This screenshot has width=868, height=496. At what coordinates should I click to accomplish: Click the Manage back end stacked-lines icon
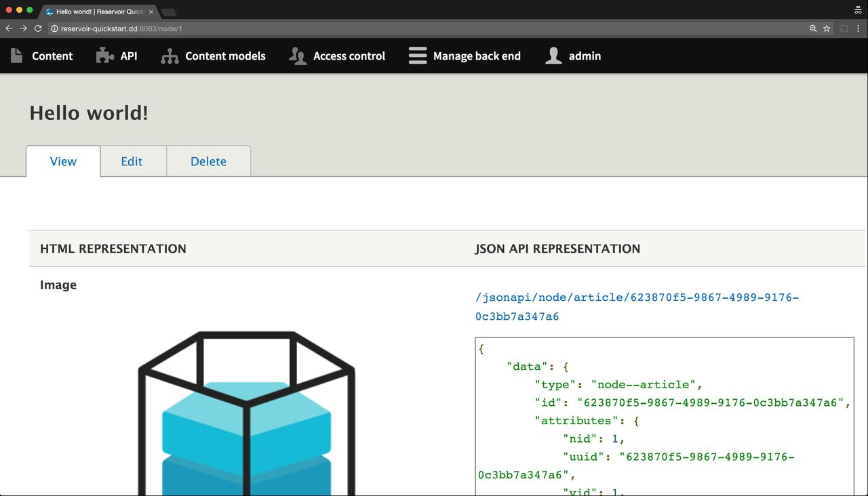click(416, 56)
